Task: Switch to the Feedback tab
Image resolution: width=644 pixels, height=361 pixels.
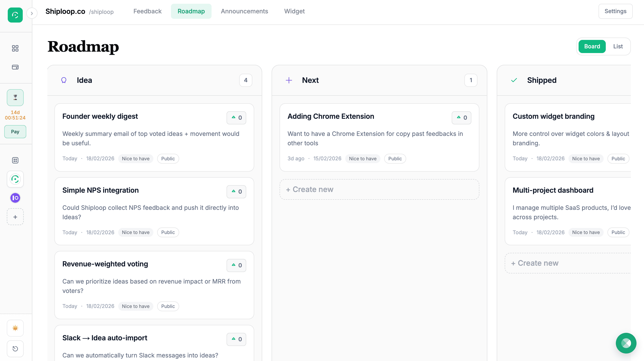Action: tap(148, 11)
